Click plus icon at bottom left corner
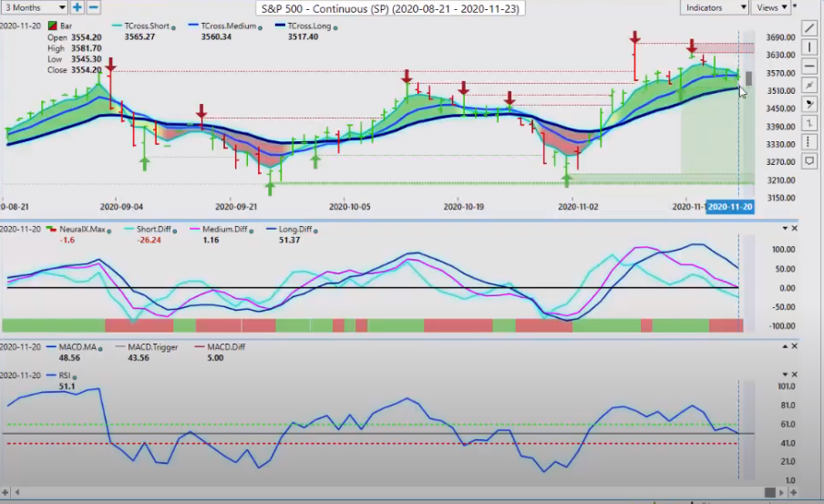 point(5,492)
